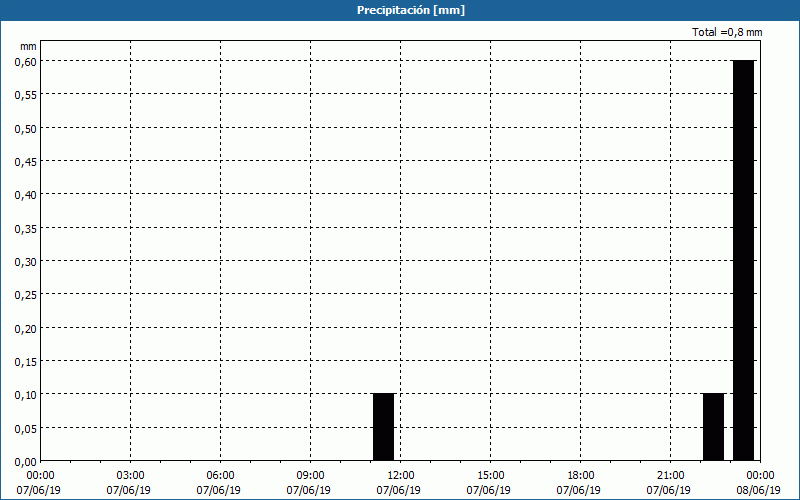The width and height of the screenshot is (800, 500).
Task: Click the 0,10 y-axis label
Action: point(25,394)
